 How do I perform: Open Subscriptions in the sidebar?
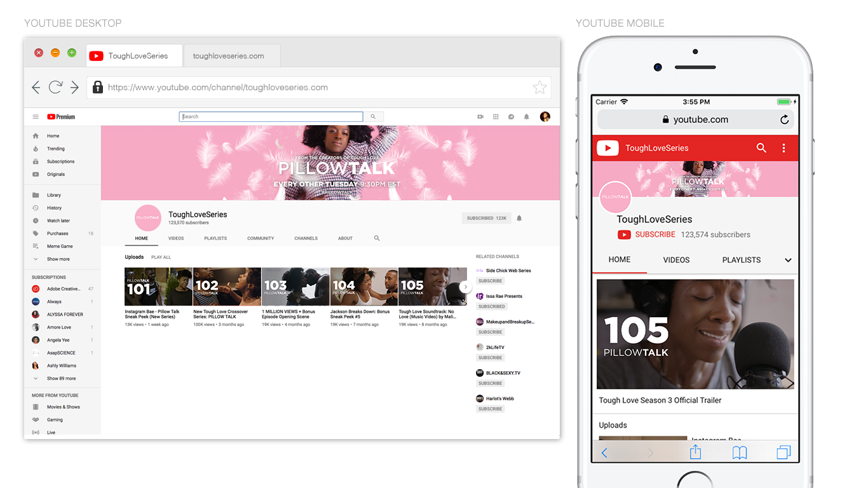tap(62, 161)
